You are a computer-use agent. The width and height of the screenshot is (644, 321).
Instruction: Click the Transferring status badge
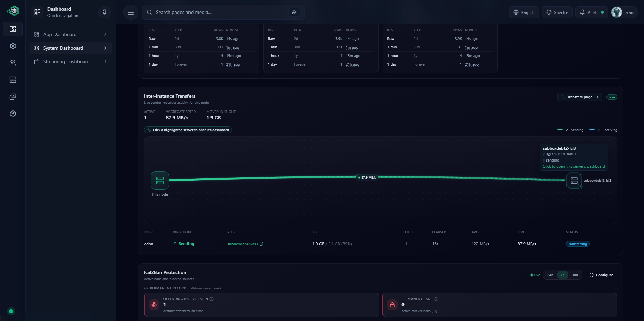578,244
